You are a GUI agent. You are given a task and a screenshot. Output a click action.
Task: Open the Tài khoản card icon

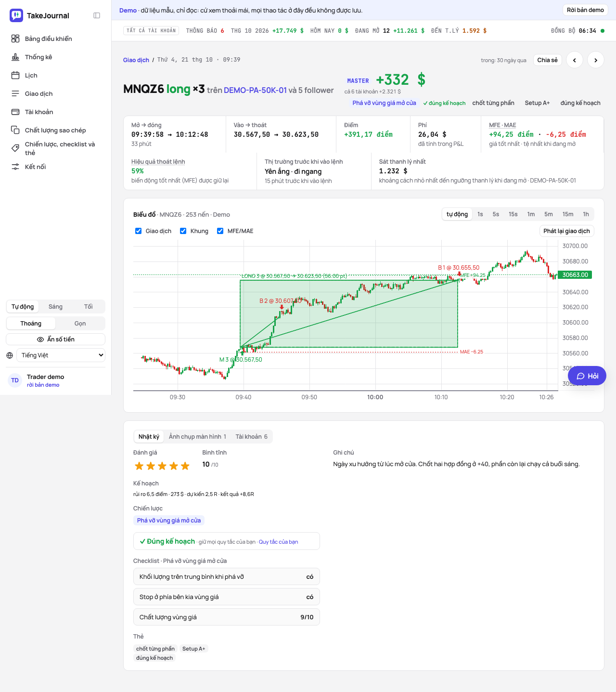(x=15, y=112)
